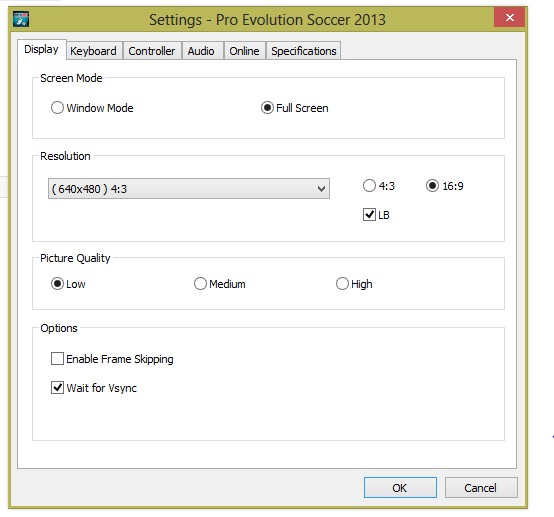554x517 pixels.
Task: Click the Picture Quality group label
Action: [x=75, y=258]
